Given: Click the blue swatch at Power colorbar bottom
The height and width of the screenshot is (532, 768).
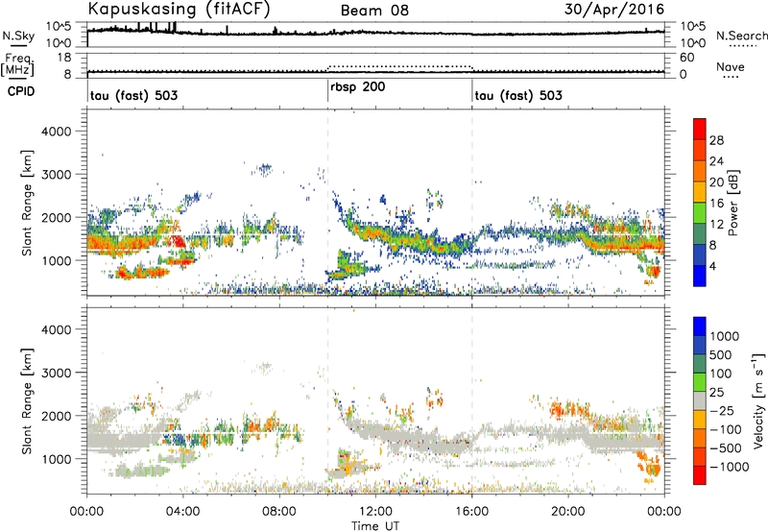Looking at the screenshot, I should [700, 276].
